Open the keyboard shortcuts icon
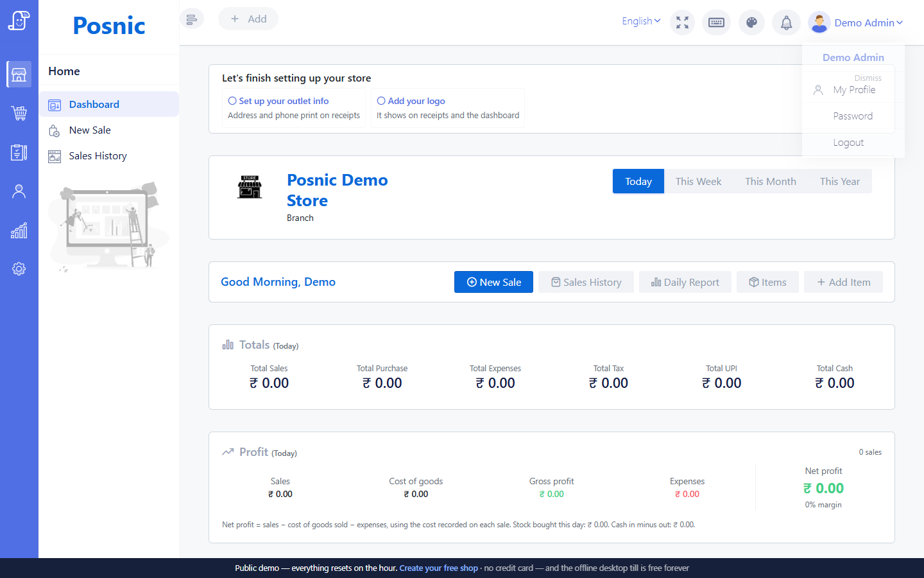The image size is (924, 578). coord(716,22)
